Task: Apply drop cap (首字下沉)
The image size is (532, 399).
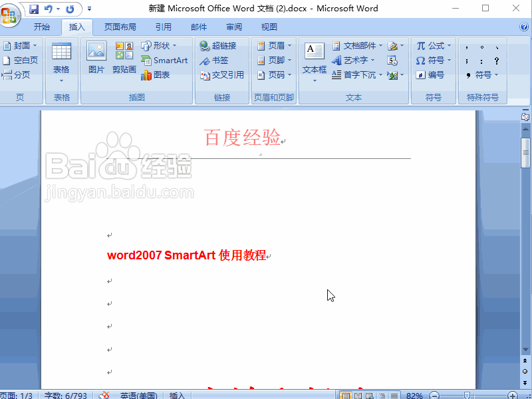Action: click(357, 74)
